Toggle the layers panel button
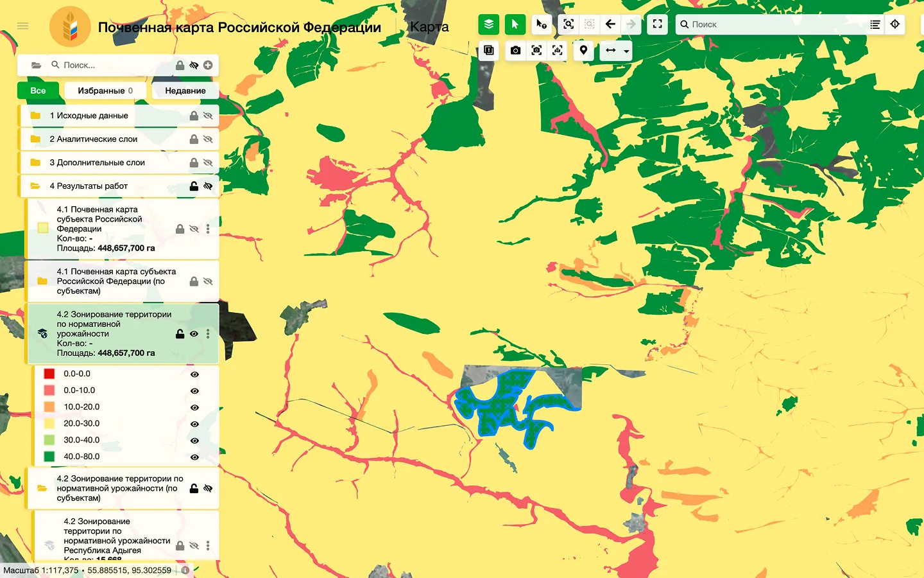924x578 pixels. point(489,24)
